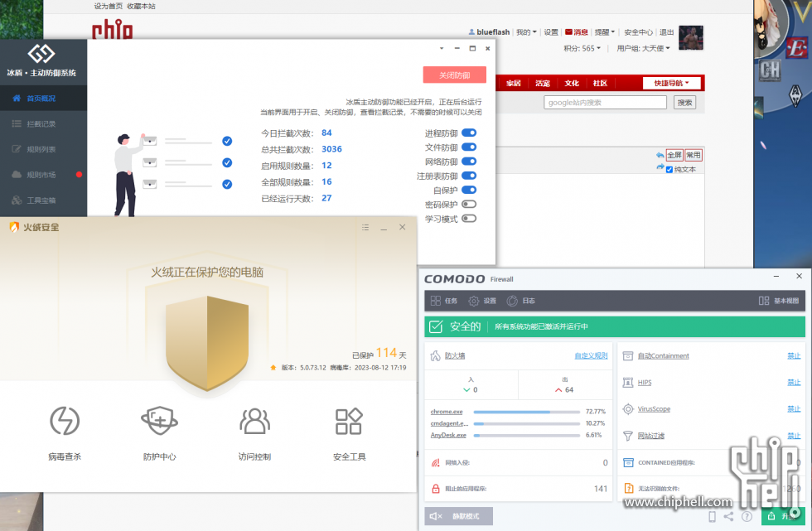Click the 禁止 status link beside HIPS
The width and height of the screenshot is (812, 531).
[x=794, y=383]
